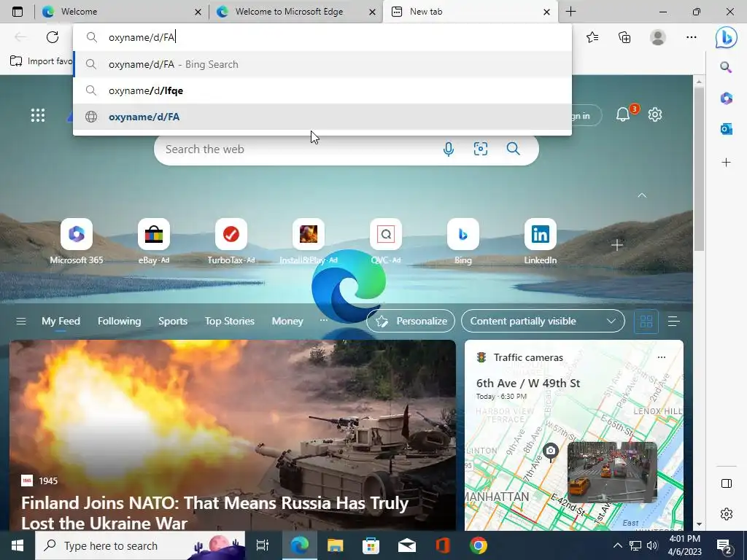Open Task View on the taskbar
The width and height of the screenshot is (747, 560).
262,545
